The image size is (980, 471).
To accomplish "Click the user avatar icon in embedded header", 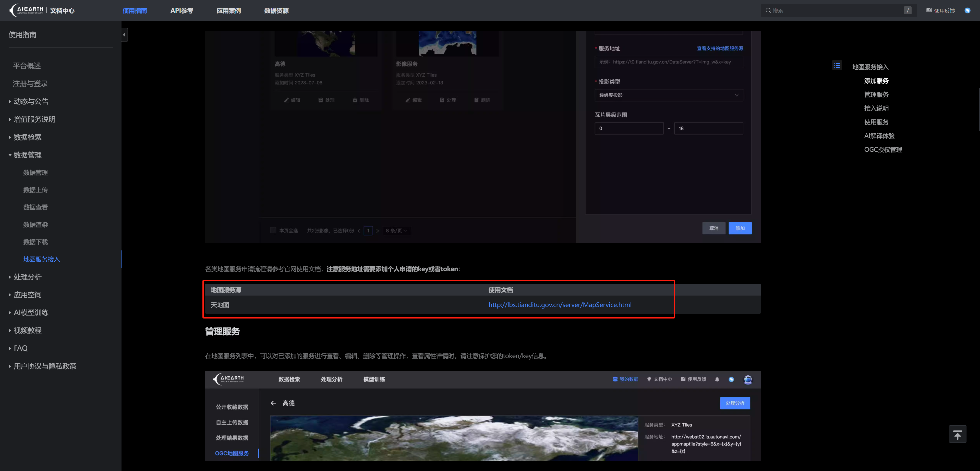I will (x=747, y=379).
